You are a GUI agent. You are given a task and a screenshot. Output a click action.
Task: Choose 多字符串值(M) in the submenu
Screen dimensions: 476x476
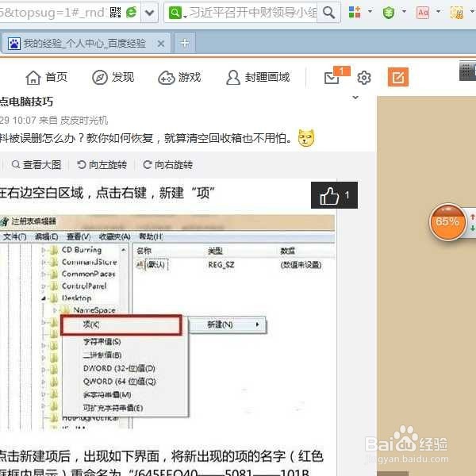coord(107,394)
